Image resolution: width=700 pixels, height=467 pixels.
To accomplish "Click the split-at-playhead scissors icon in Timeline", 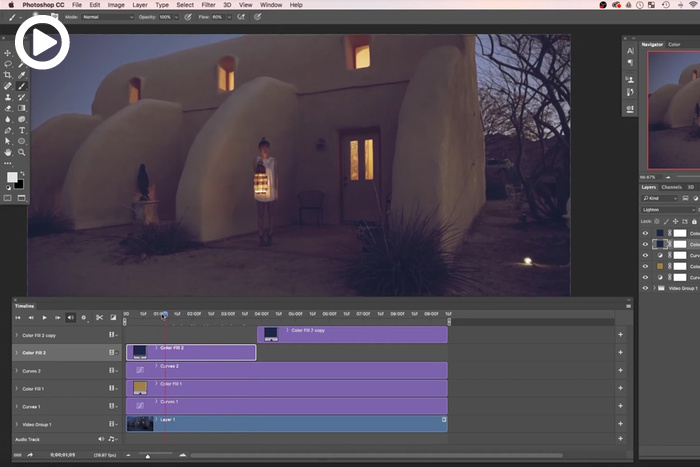I will coord(99,317).
